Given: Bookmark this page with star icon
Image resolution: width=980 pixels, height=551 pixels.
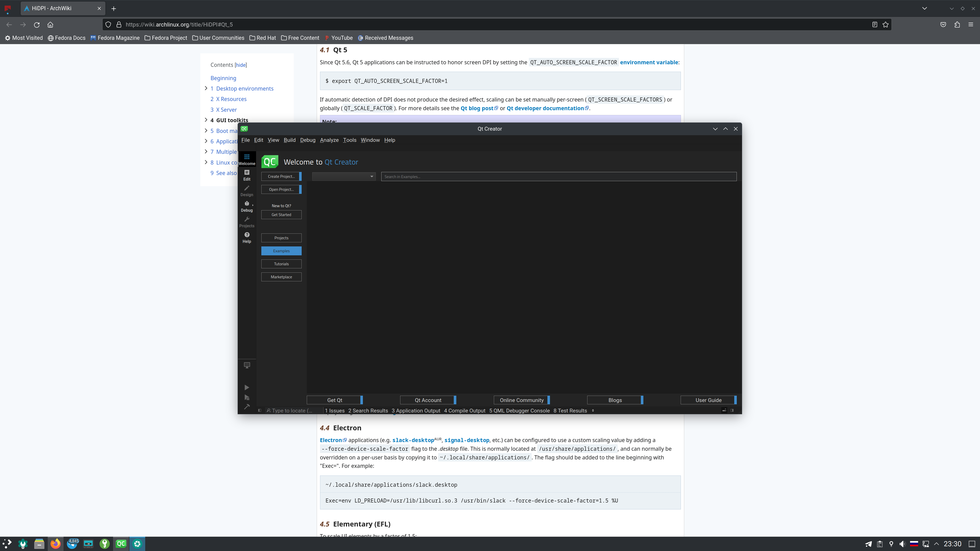Looking at the screenshot, I should coord(886,25).
